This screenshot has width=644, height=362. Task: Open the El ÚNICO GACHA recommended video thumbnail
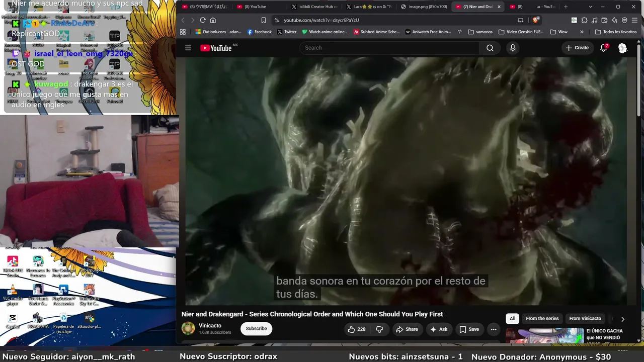pos(544,335)
